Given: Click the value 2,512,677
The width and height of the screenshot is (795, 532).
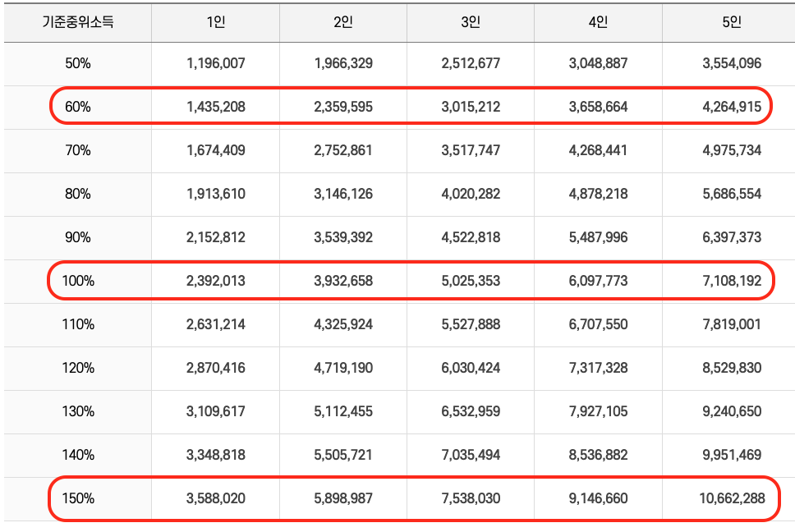Looking at the screenshot, I should coord(471,63).
